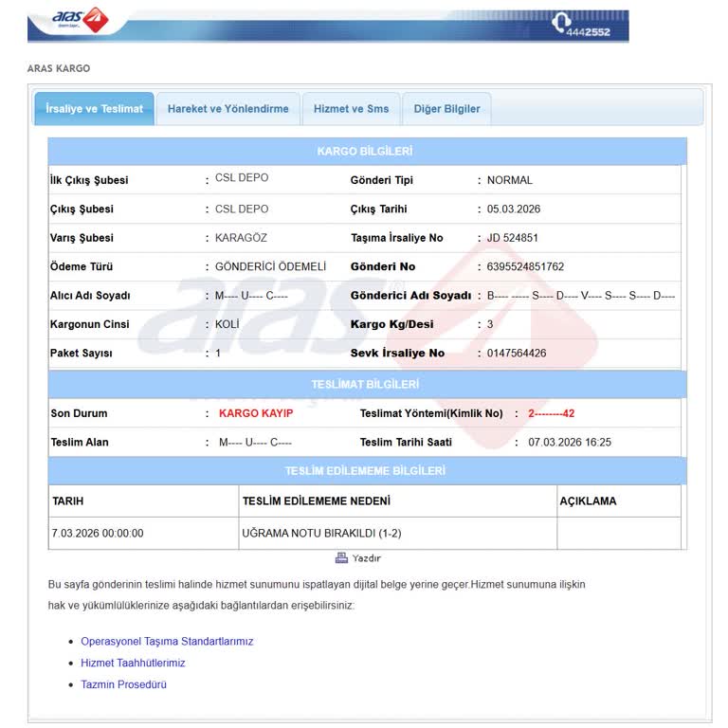Viewport: 728px width, 728px height.
Task: Open Tazmin Prosedürü link
Action: coord(123,684)
